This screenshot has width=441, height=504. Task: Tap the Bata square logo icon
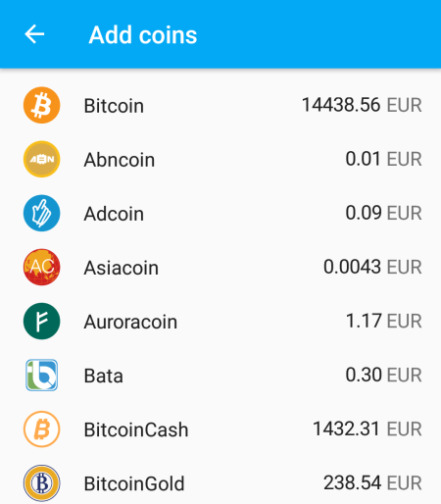point(41,375)
